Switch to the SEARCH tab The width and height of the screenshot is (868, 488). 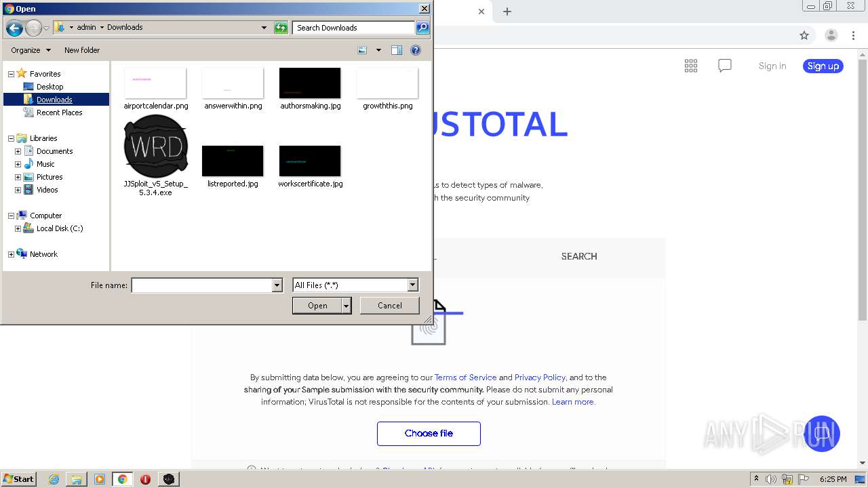click(x=579, y=256)
